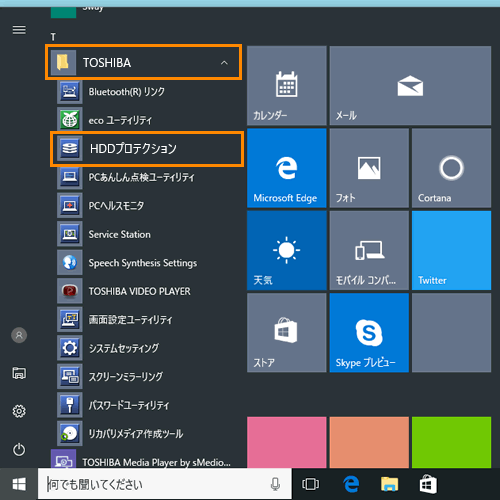Click the Windows Start button
The width and height of the screenshot is (500, 500).
(19, 484)
